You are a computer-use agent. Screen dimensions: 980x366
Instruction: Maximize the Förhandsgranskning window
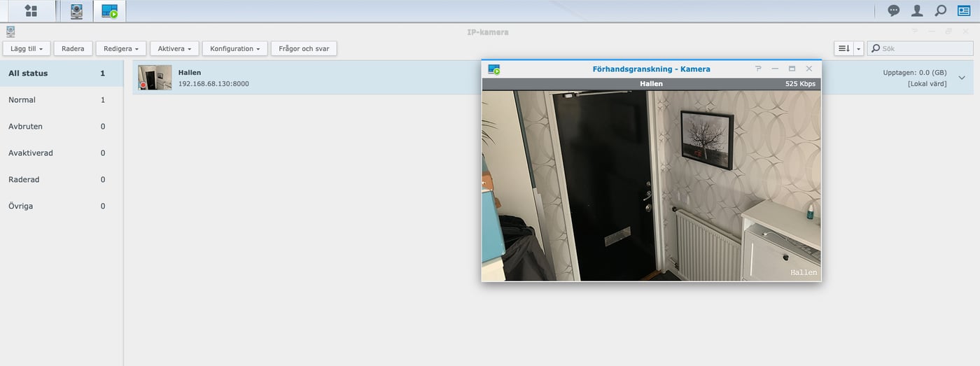coord(792,69)
